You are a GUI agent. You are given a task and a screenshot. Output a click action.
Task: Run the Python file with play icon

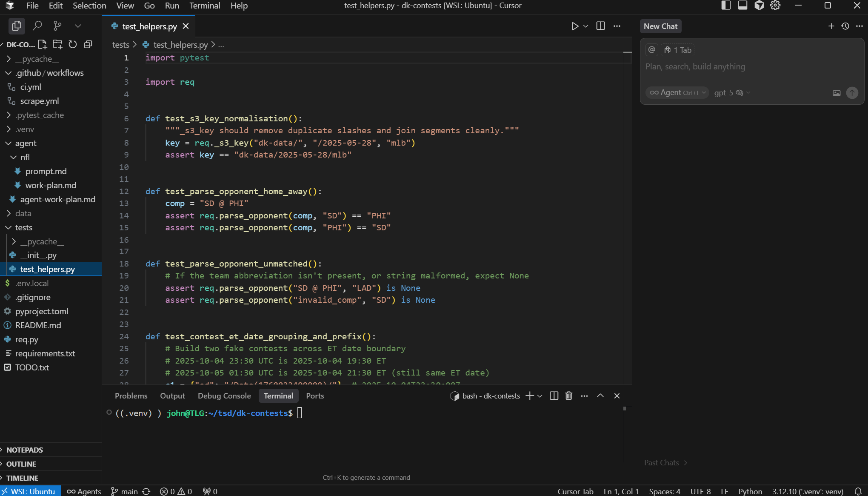click(x=575, y=26)
